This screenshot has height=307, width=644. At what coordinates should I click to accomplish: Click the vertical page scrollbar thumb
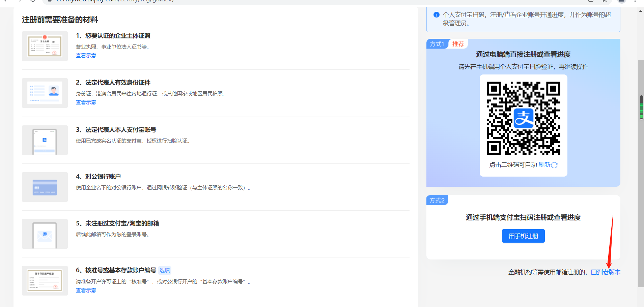(x=641, y=174)
